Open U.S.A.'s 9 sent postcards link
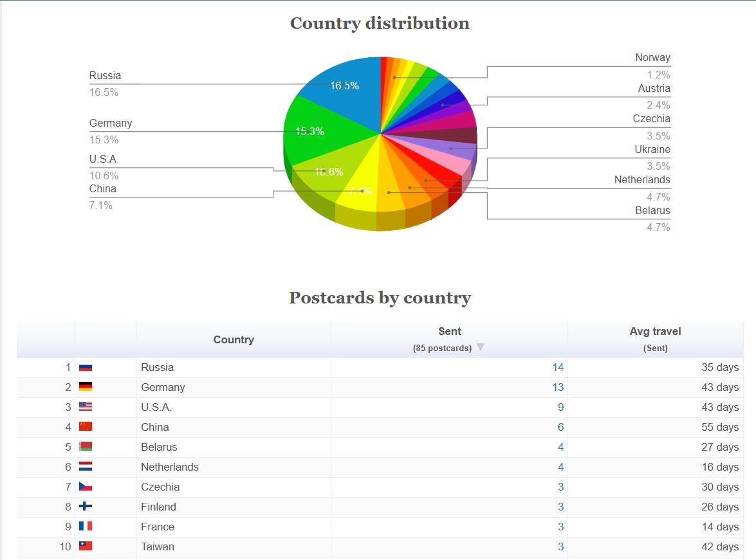This screenshot has height=560, width=756. [x=560, y=408]
